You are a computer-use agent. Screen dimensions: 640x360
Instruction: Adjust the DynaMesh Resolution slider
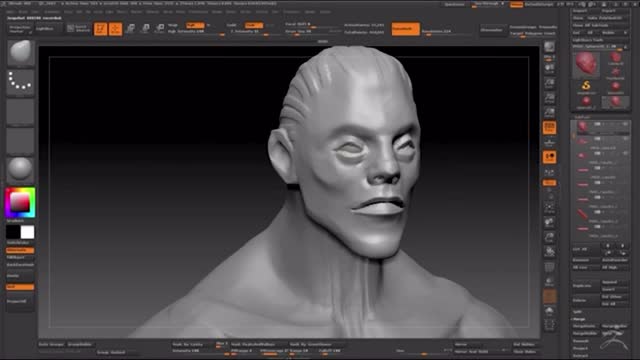point(447,31)
